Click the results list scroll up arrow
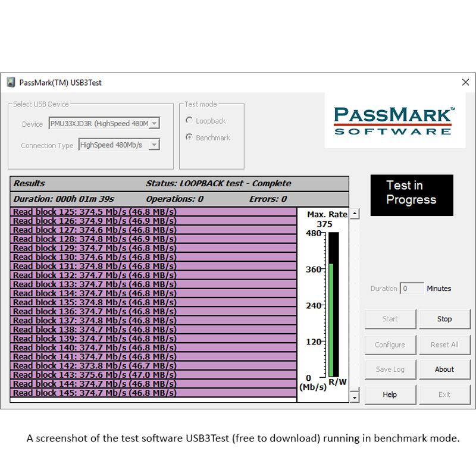Viewport: 476px width, 476px height. point(355,214)
